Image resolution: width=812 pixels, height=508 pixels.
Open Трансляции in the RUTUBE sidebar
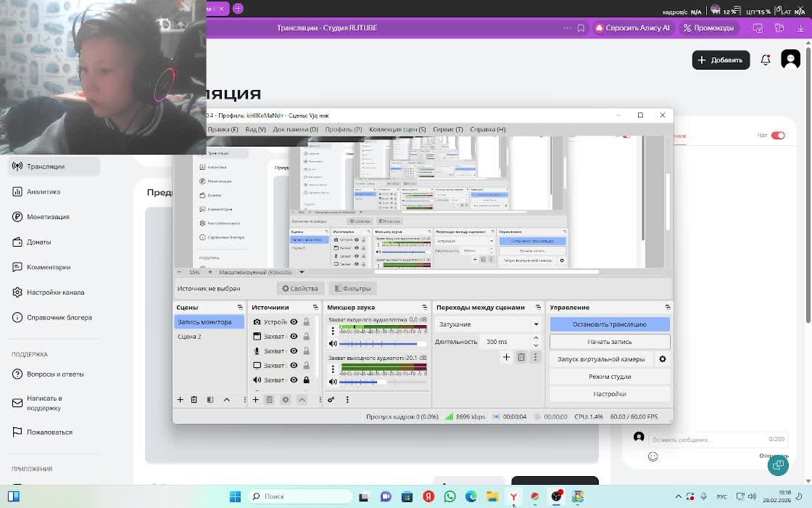click(53, 166)
